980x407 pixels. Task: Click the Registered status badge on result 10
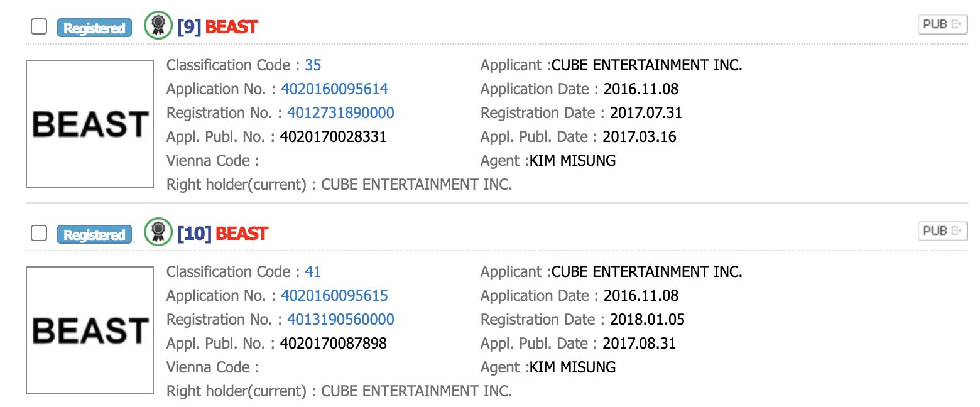pos(94,235)
